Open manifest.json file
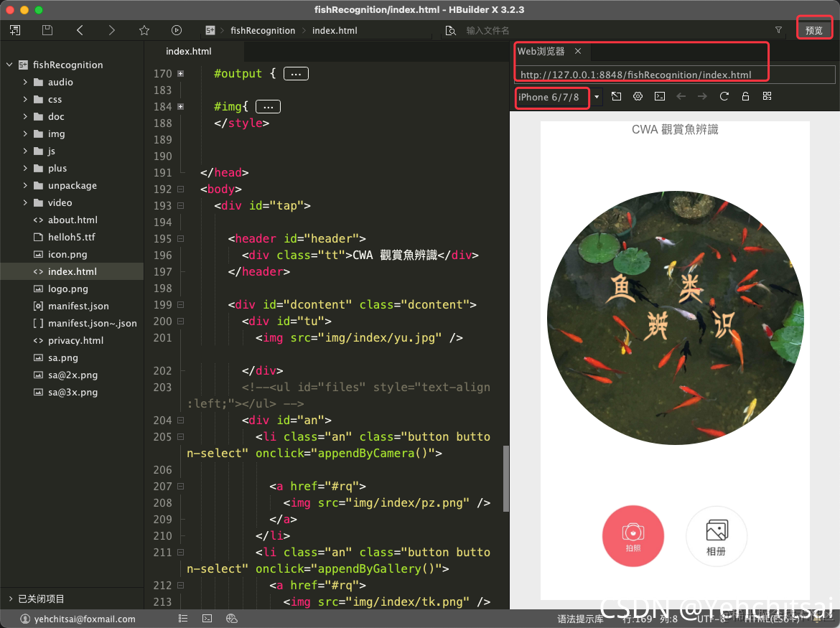This screenshot has width=840, height=628. point(78,306)
